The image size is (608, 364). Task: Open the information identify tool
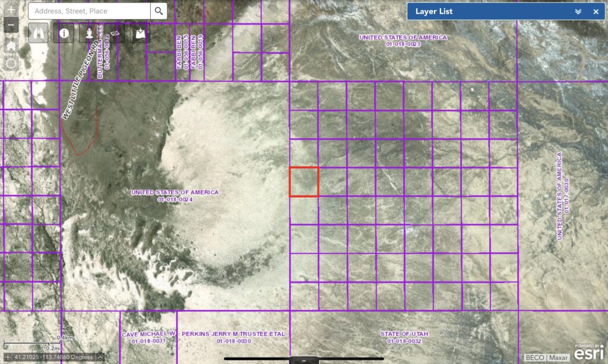pos(64,33)
